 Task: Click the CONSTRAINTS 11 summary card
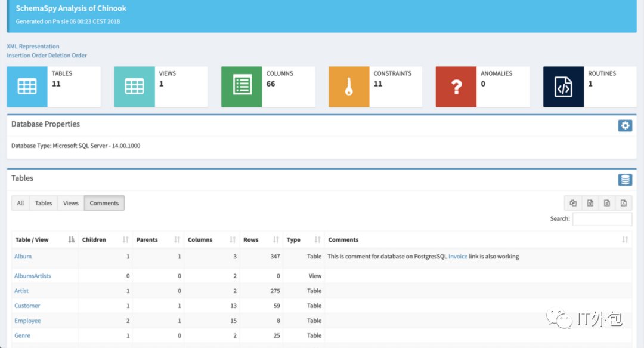(376, 87)
